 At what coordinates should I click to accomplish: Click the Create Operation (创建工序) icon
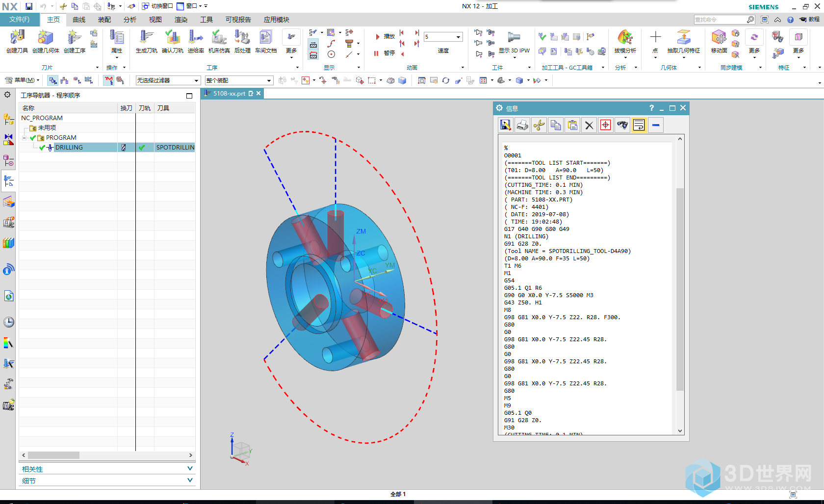[x=74, y=38]
